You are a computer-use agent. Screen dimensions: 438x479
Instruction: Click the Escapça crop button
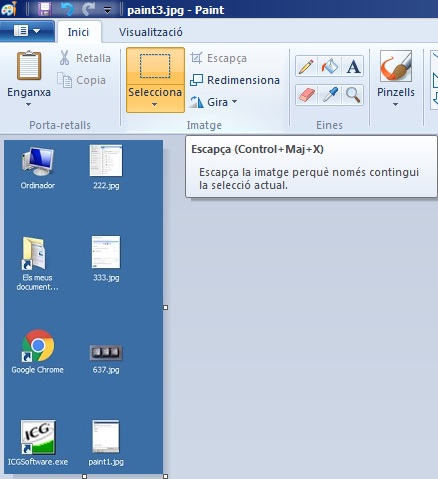click(218, 58)
